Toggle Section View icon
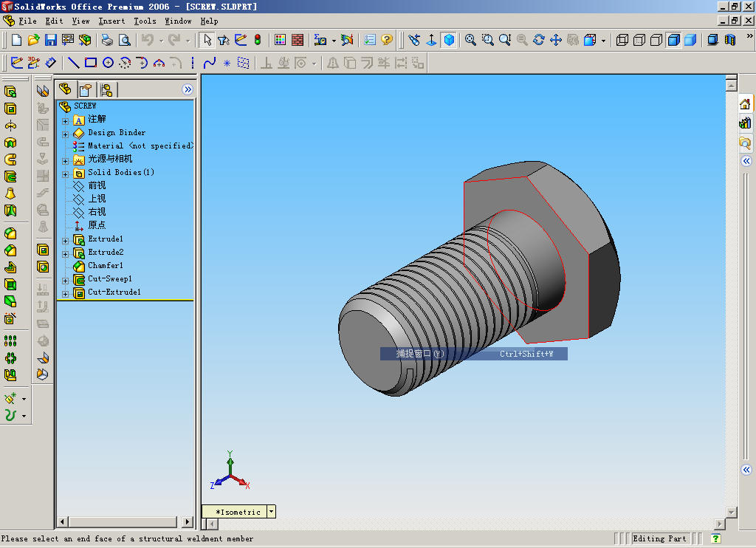 (730, 40)
